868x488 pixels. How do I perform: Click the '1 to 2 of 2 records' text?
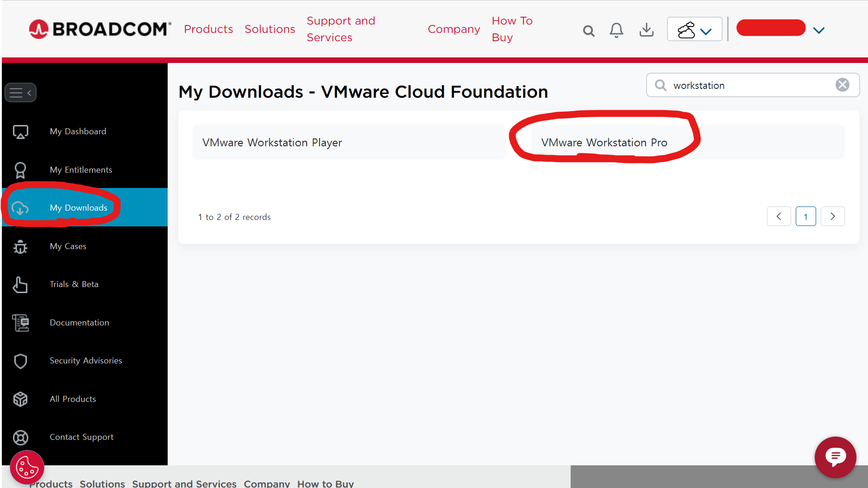pos(234,217)
